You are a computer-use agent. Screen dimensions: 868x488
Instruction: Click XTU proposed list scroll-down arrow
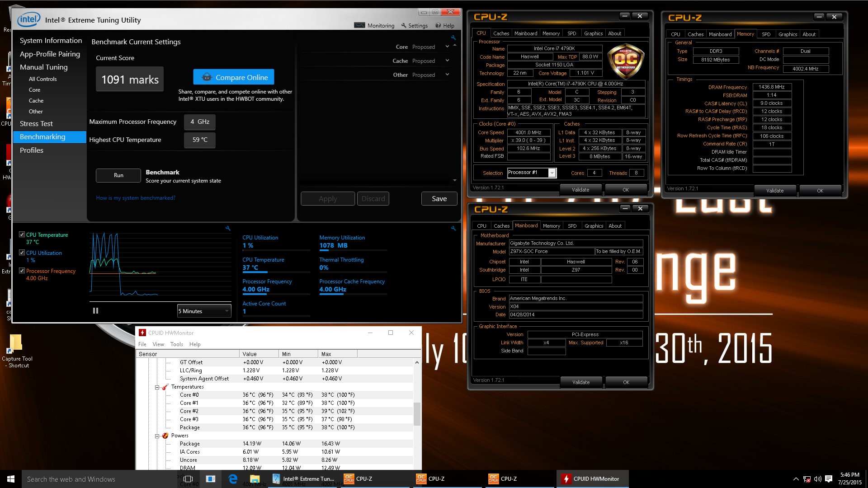point(454,180)
